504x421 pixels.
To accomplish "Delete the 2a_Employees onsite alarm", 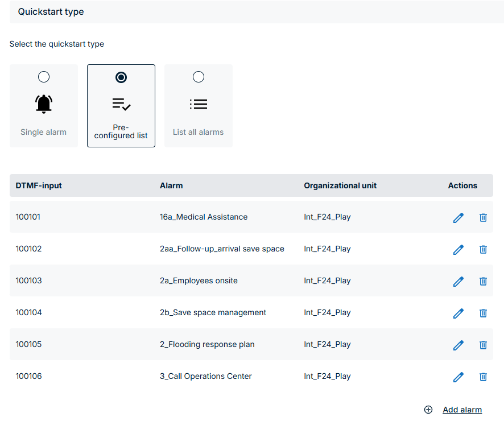I will 483,281.
